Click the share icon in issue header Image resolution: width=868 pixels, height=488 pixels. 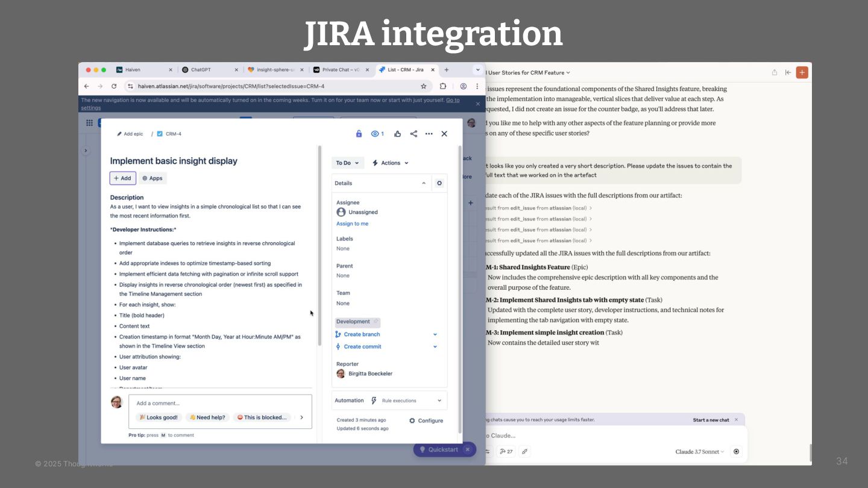[x=414, y=134]
